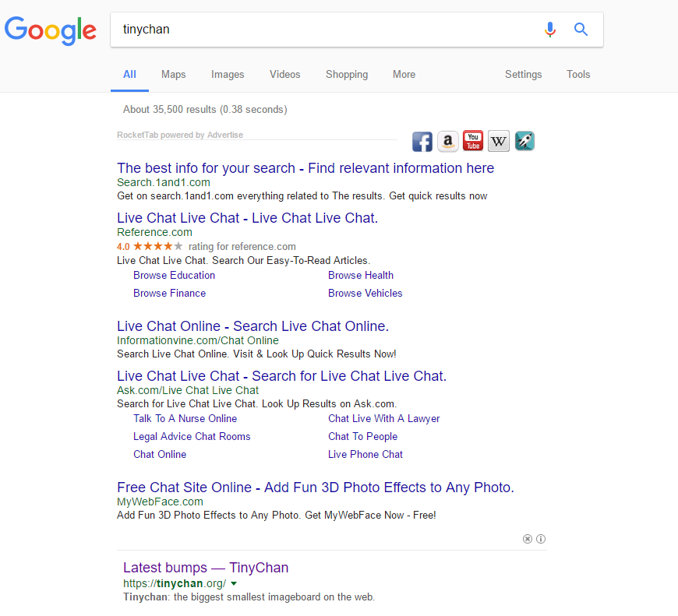Click the 'Talk To A Nurse Online' link
The image size is (678, 616).
pyautogui.click(x=185, y=419)
